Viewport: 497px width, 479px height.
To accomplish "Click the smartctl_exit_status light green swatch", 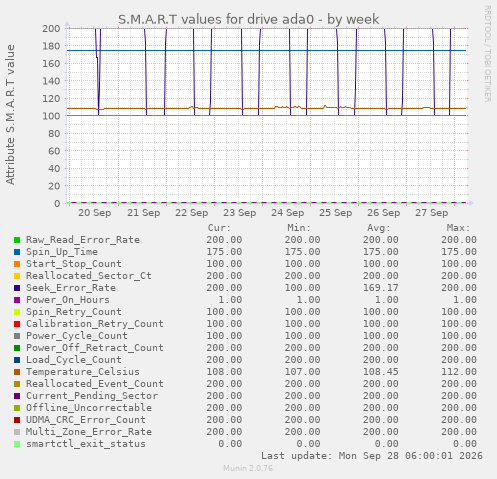I will [17, 444].
